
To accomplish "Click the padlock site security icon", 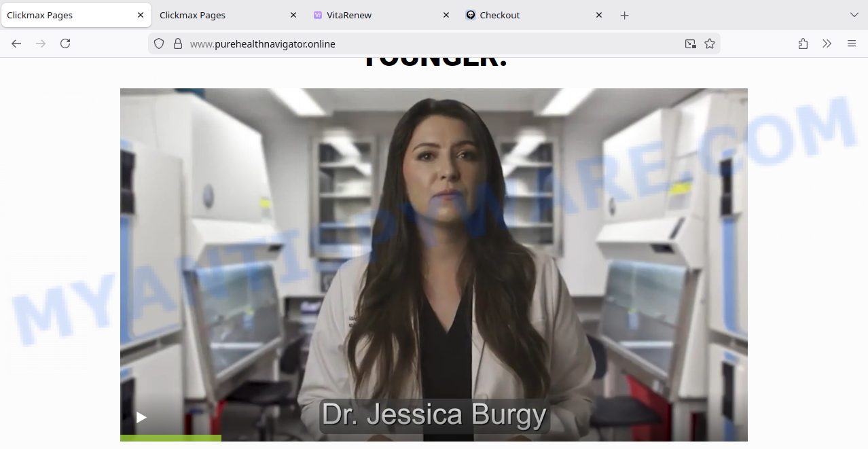I will click(178, 43).
